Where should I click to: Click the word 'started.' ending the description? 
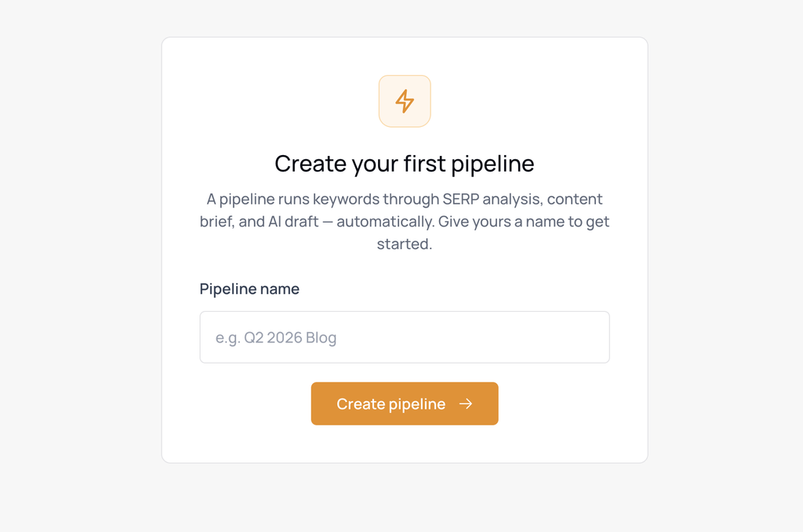(405, 244)
